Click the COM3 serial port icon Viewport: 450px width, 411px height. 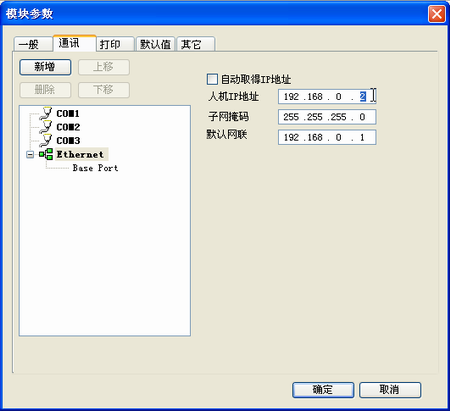click(x=46, y=140)
